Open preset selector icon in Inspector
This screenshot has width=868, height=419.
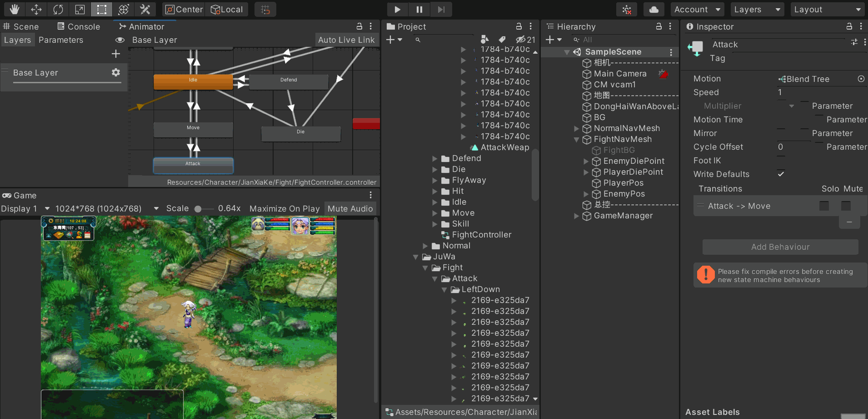point(854,42)
